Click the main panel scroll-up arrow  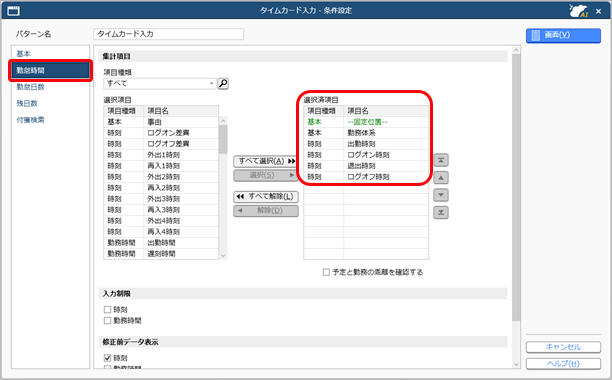click(516, 50)
